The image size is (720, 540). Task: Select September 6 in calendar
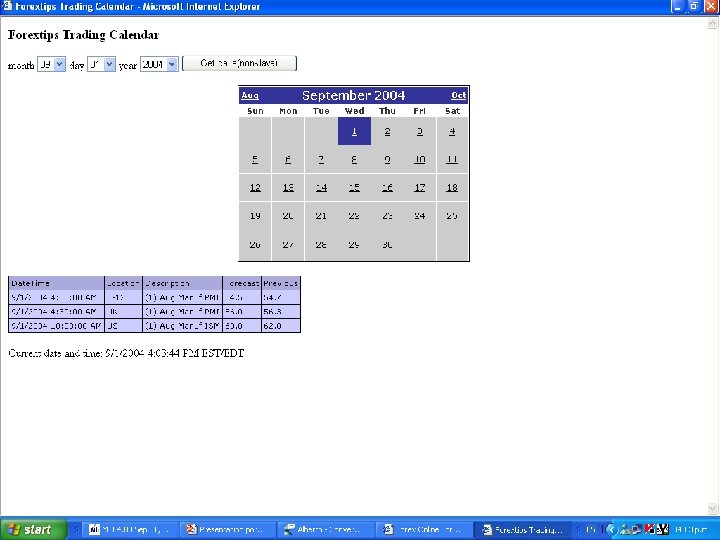click(288, 159)
